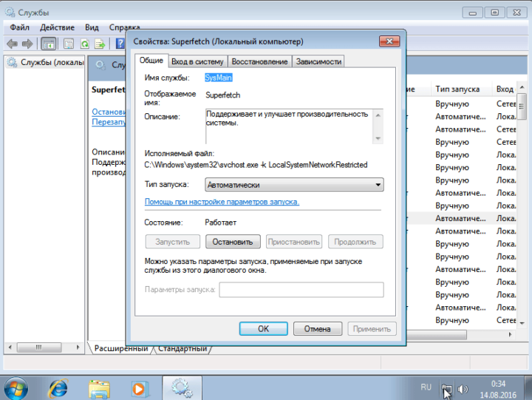532x400 pixels.
Task: Open the Справка menu
Action: pos(124,27)
